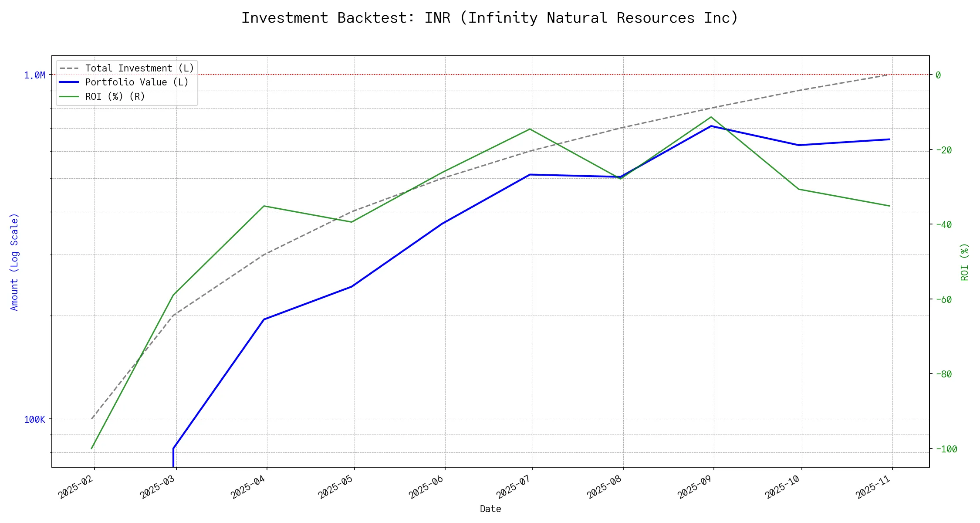Click the ROI (%) legend entry
The height and width of the screenshot is (523, 980).
pyautogui.click(x=115, y=96)
